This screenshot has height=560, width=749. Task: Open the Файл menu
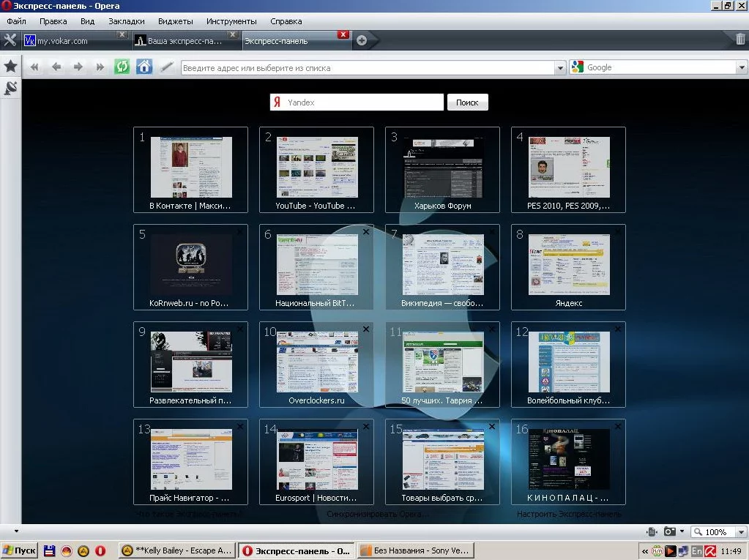pos(16,21)
